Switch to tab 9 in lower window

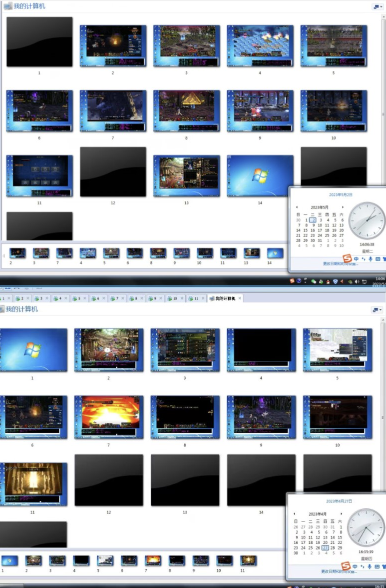click(x=155, y=298)
